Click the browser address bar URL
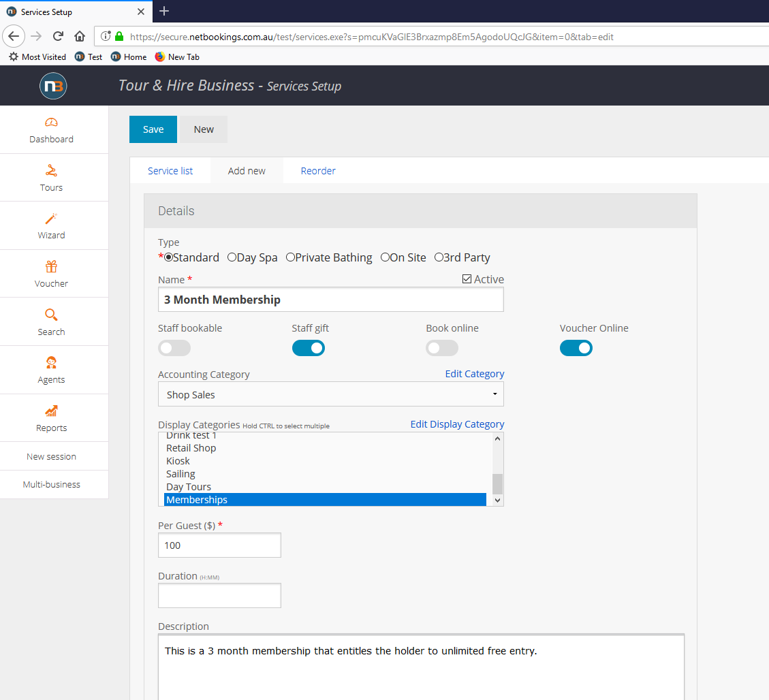 tap(372, 37)
